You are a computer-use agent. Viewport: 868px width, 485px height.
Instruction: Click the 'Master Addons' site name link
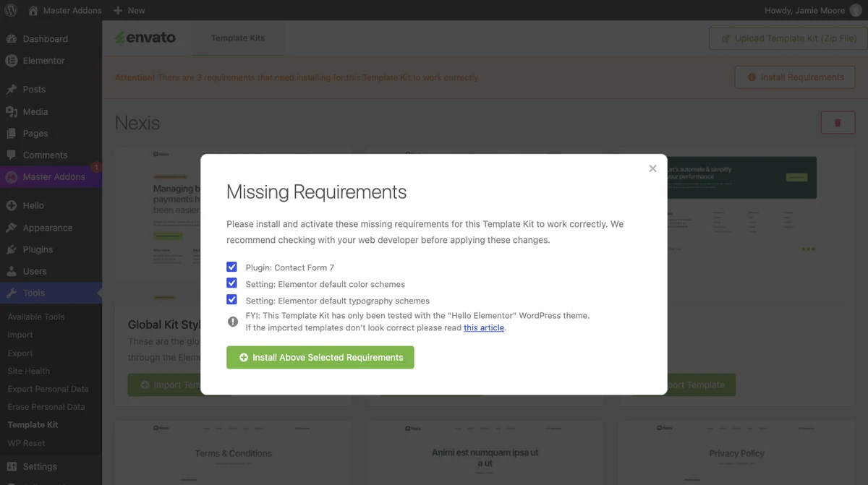click(72, 10)
